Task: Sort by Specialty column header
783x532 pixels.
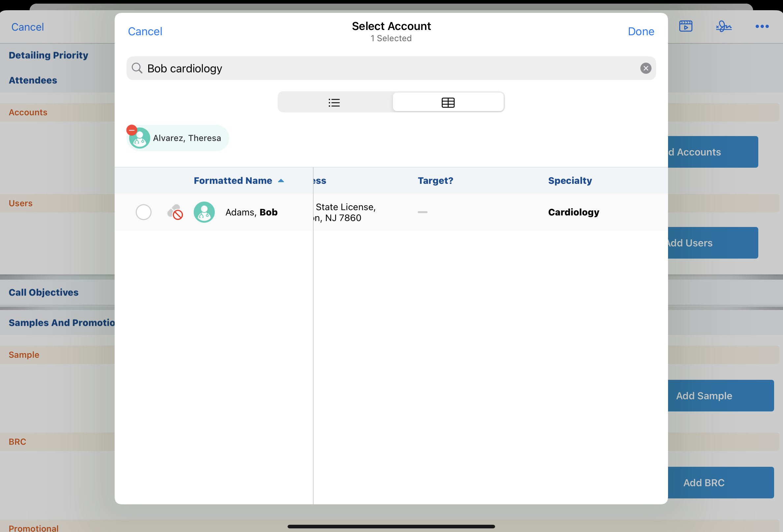Action: [x=570, y=181]
